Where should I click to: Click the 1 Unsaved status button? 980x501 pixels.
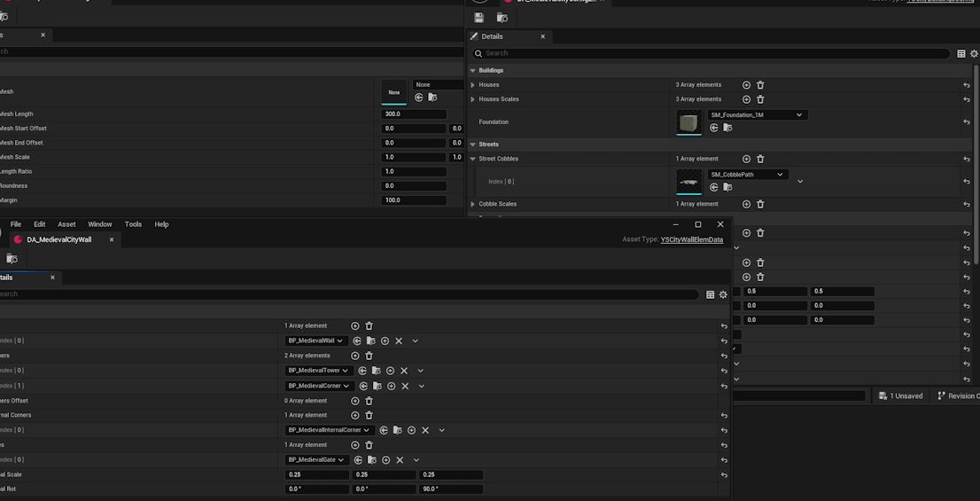tap(900, 395)
